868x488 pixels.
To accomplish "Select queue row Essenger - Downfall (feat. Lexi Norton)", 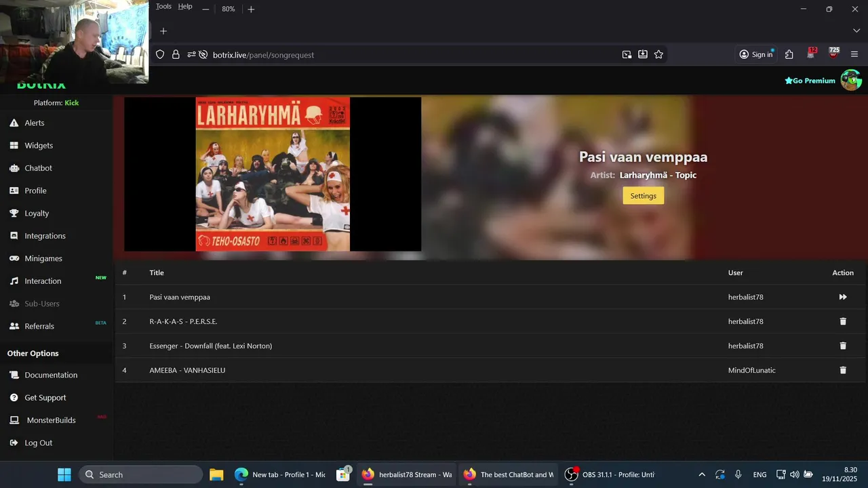I will [490, 346].
